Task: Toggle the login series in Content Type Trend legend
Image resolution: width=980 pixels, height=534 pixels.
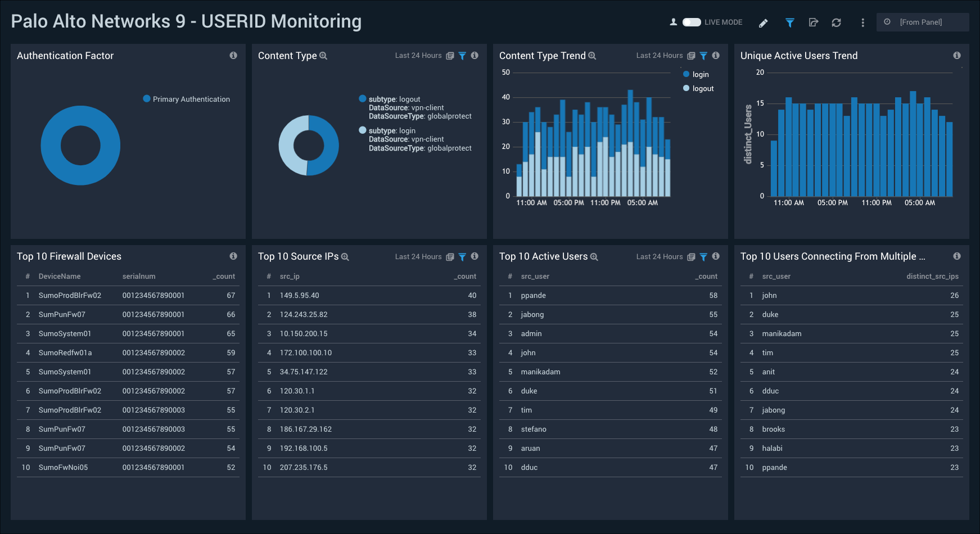Action: pyautogui.click(x=696, y=74)
